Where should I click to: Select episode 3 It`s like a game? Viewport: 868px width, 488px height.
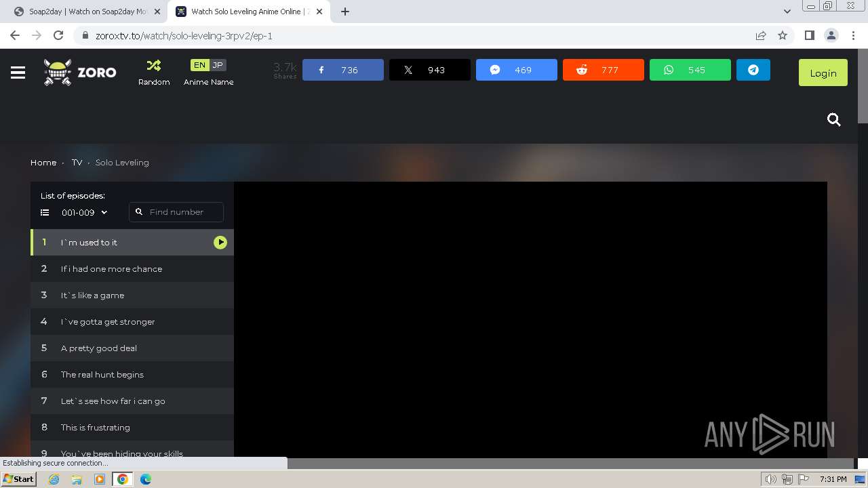point(132,296)
